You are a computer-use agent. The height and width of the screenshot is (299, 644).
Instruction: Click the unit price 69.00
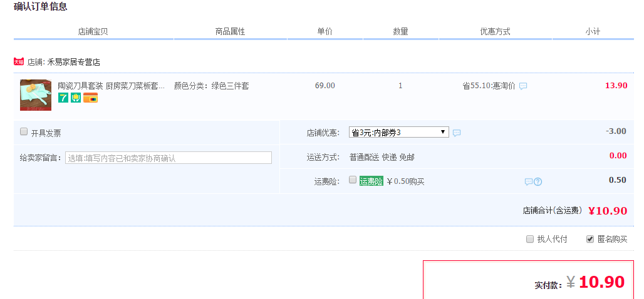click(x=325, y=86)
